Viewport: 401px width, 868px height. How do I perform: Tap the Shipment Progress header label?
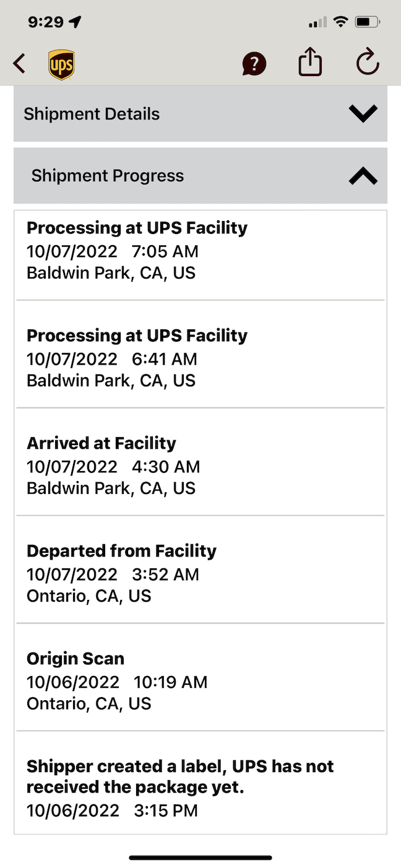click(x=108, y=176)
